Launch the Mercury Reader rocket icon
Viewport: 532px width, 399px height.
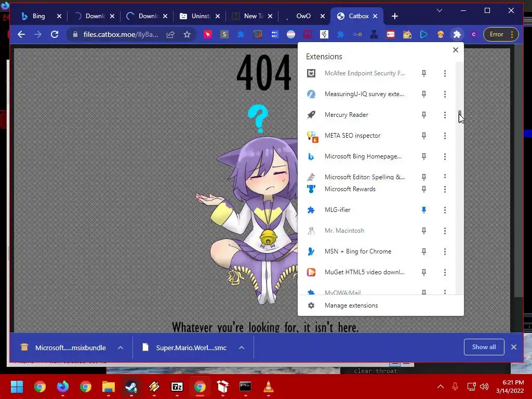(311, 115)
